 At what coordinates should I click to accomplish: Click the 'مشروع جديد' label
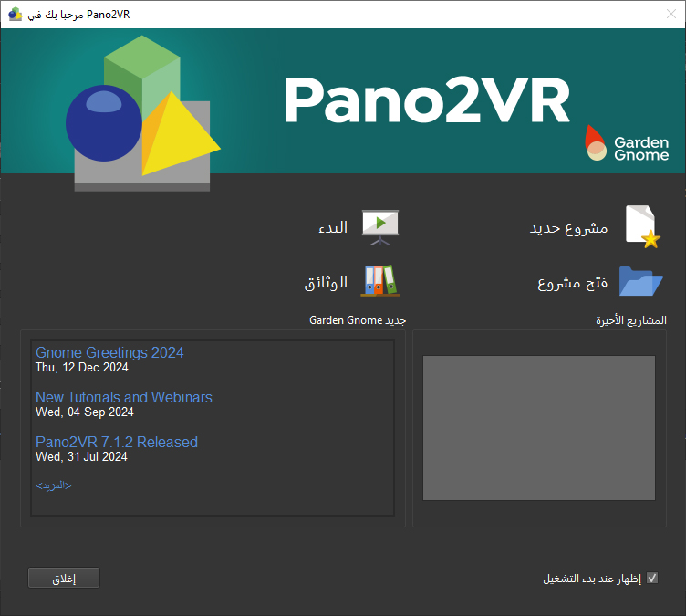[x=568, y=228]
